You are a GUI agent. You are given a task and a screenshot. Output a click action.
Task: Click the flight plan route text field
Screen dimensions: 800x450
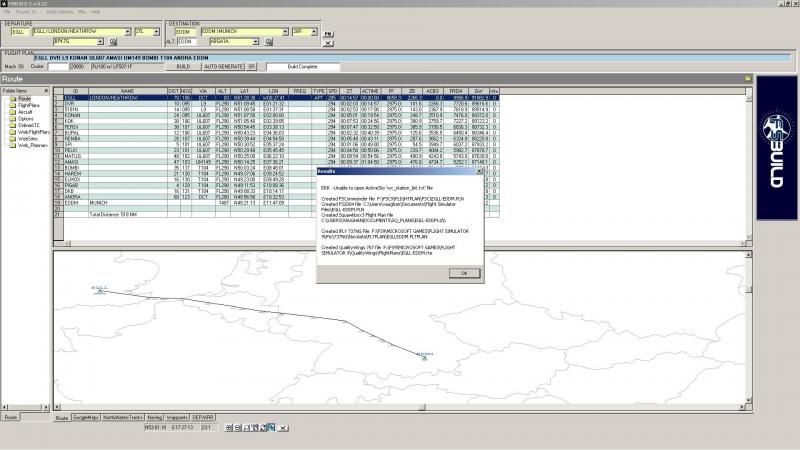click(412, 58)
